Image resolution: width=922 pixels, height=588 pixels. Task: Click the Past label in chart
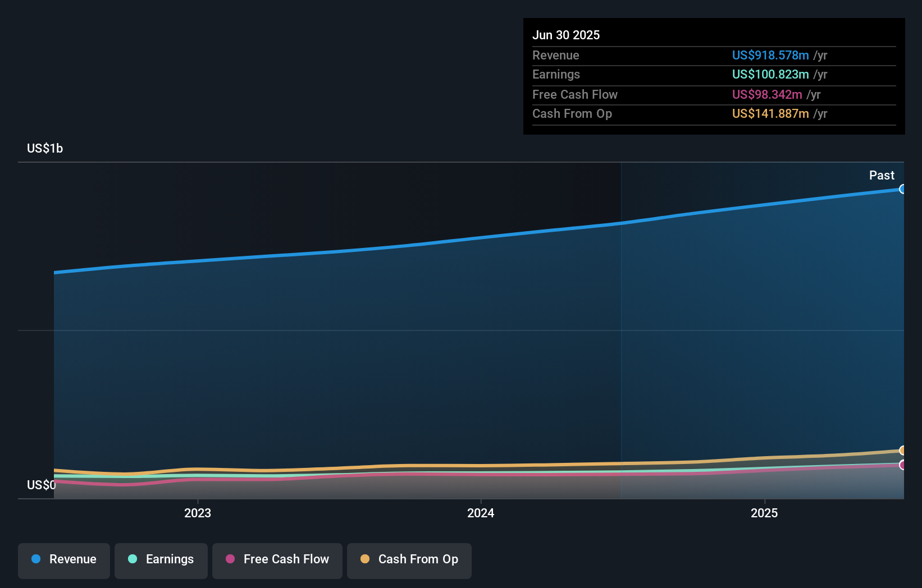[882, 175]
